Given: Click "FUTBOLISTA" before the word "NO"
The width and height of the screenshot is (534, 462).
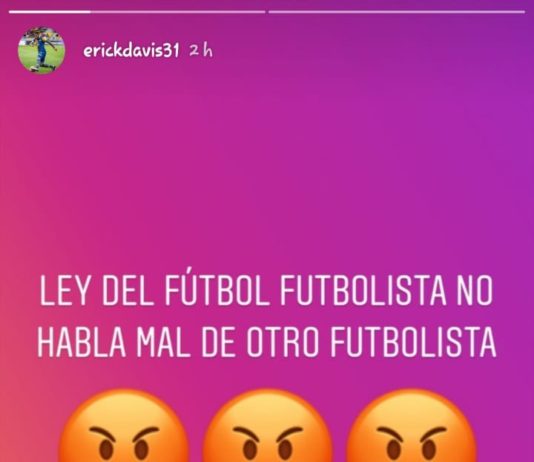Looking at the screenshot, I should 362,292.
